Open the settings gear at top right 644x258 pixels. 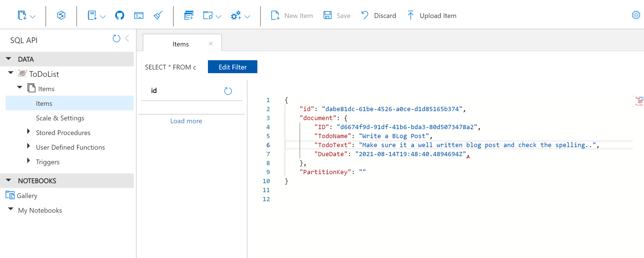pos(636,15)
